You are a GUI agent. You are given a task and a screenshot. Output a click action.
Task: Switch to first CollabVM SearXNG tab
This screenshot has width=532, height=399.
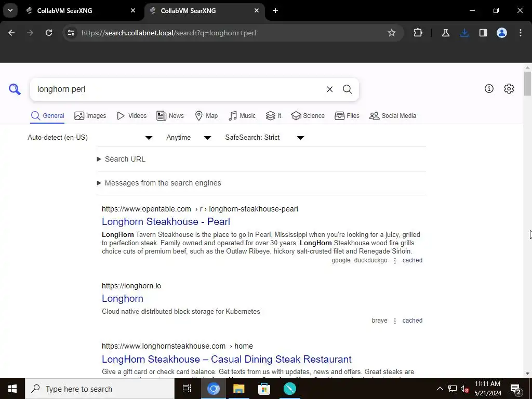(x=78, y=10)
